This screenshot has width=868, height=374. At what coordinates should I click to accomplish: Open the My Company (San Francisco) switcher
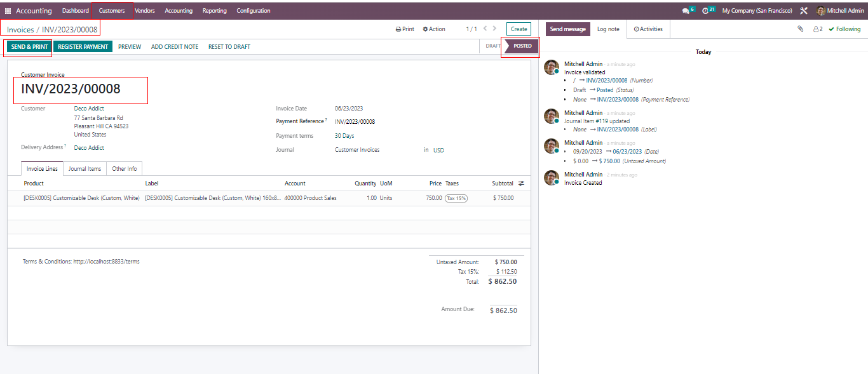tap(757, 11)
